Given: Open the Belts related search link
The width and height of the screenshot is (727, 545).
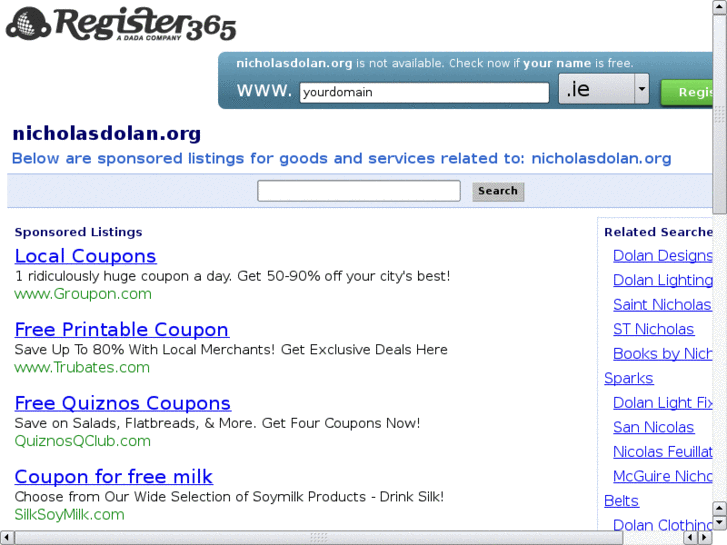Looking at the screenshot, I should tap(621, 501).
